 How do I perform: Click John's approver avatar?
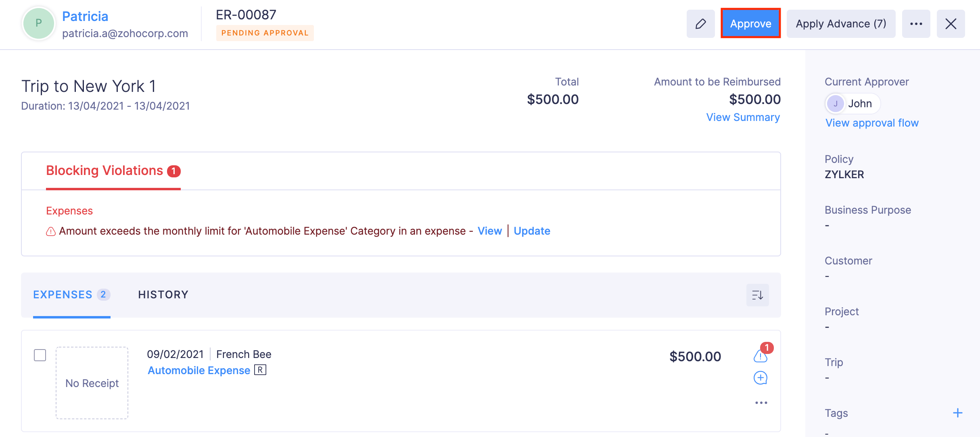[836, 103]
